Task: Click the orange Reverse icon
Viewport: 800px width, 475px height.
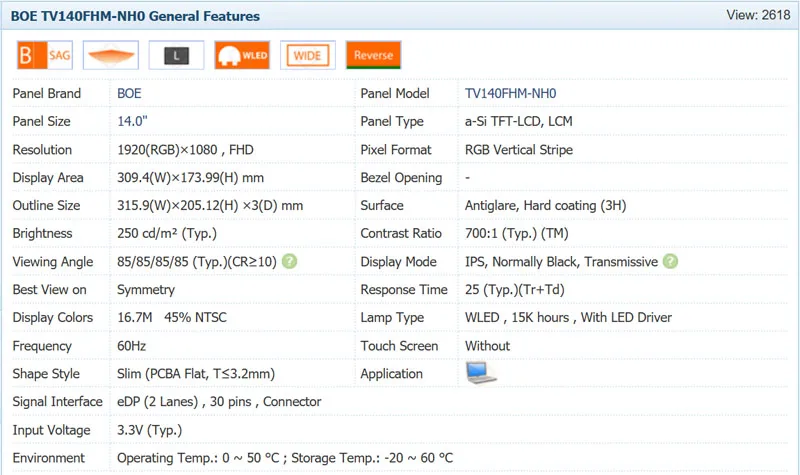Action: (x=373, y=55)
